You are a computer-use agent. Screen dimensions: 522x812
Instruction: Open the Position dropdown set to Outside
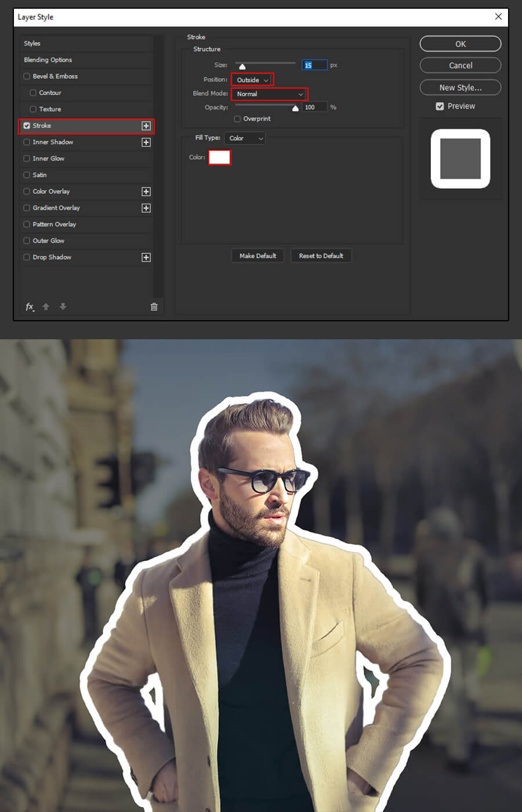252,79
